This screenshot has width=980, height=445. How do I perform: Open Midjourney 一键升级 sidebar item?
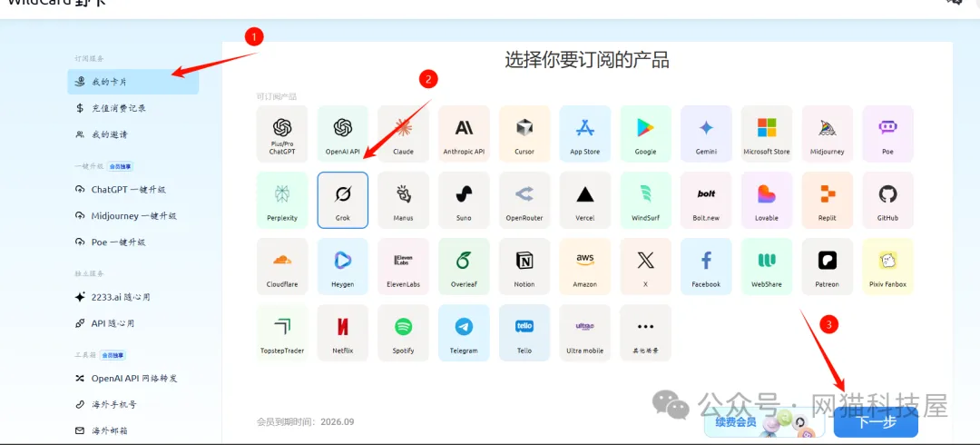[x=133, y=216]
